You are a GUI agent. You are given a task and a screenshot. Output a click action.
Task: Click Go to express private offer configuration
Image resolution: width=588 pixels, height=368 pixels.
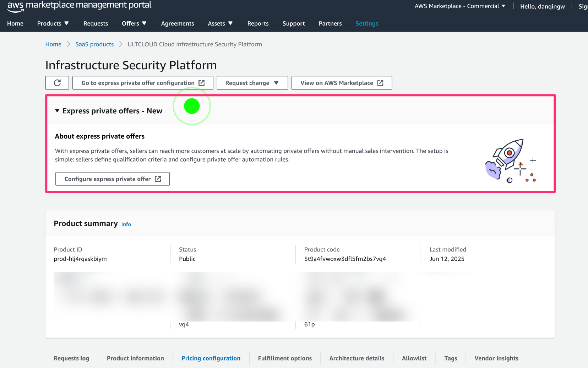143,83
